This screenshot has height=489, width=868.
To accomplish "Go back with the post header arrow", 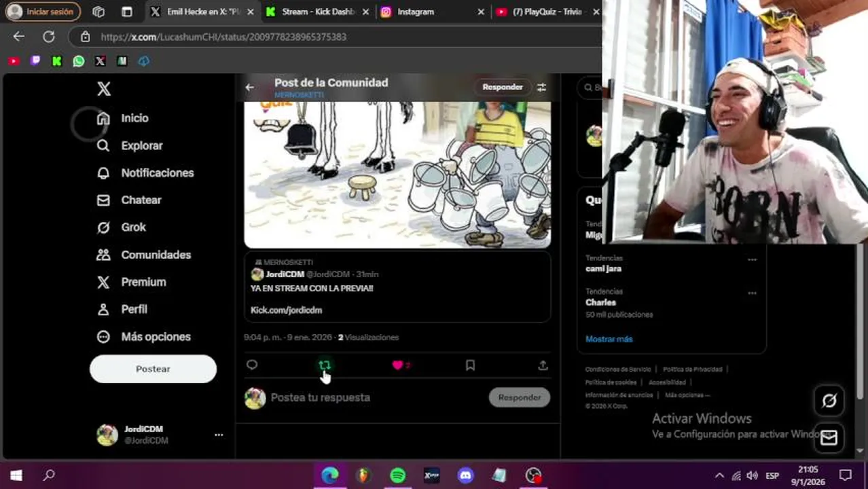I will coord(249,87).
